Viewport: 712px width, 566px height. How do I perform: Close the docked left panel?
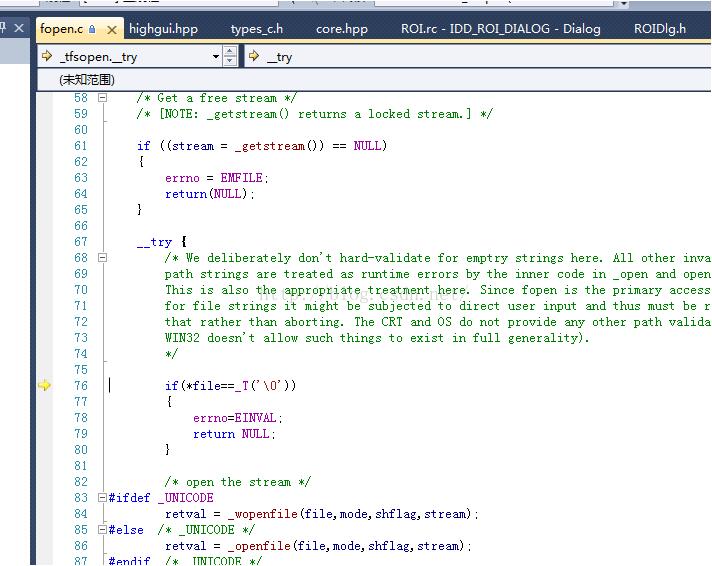pyautogui.click(x=20, y=28)
